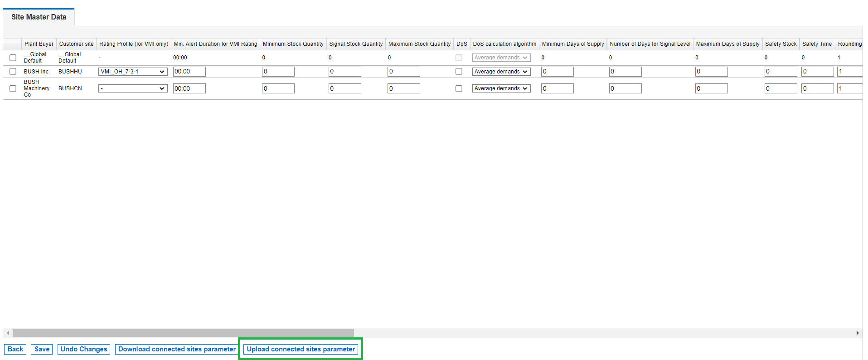
Task: Open Rating Profile dropdown VMI_OH_7-3-1
Action: coord(133,72)
